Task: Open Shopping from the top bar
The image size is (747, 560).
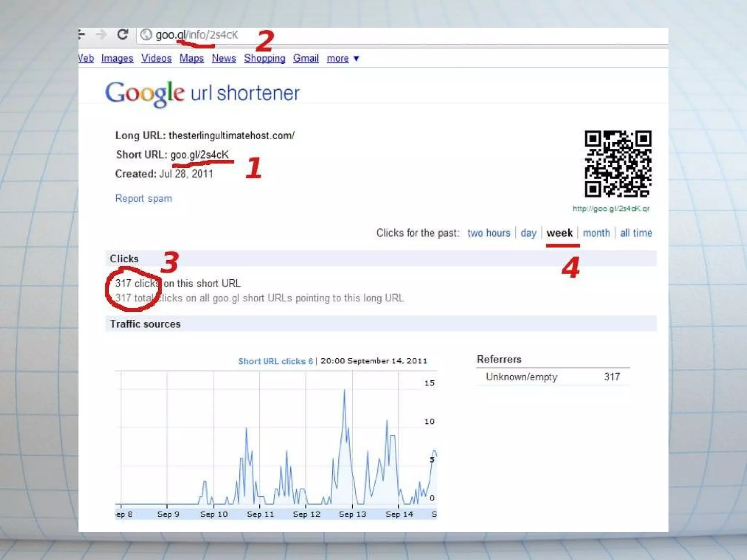Action: click(x=264, y=58)
